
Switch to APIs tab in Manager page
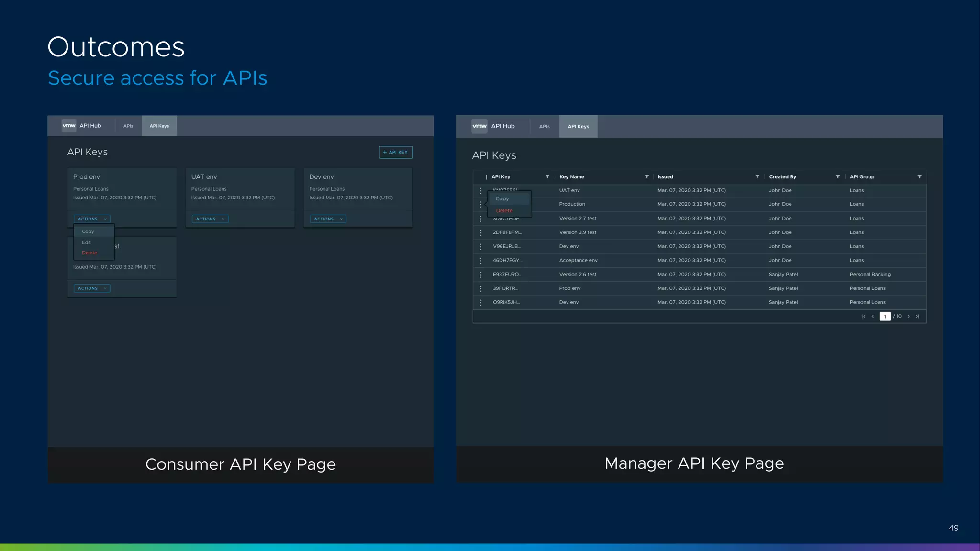coord(545,127)
